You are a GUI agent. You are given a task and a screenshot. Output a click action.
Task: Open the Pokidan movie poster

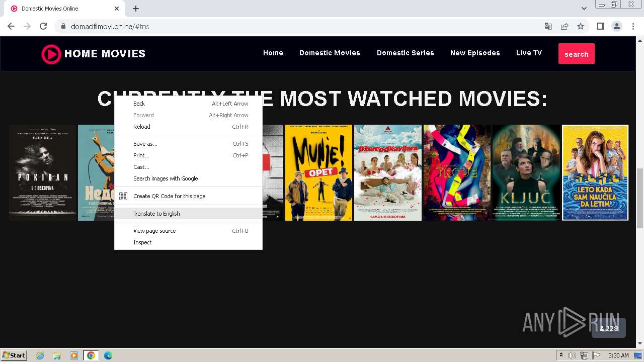(x=42, y=172)
